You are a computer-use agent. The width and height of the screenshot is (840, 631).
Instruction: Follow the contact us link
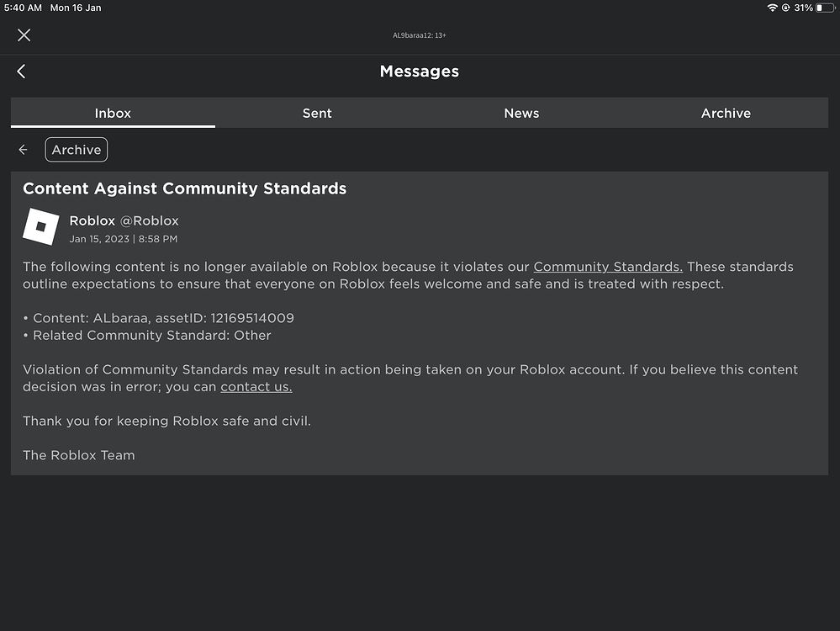point(256,386)
